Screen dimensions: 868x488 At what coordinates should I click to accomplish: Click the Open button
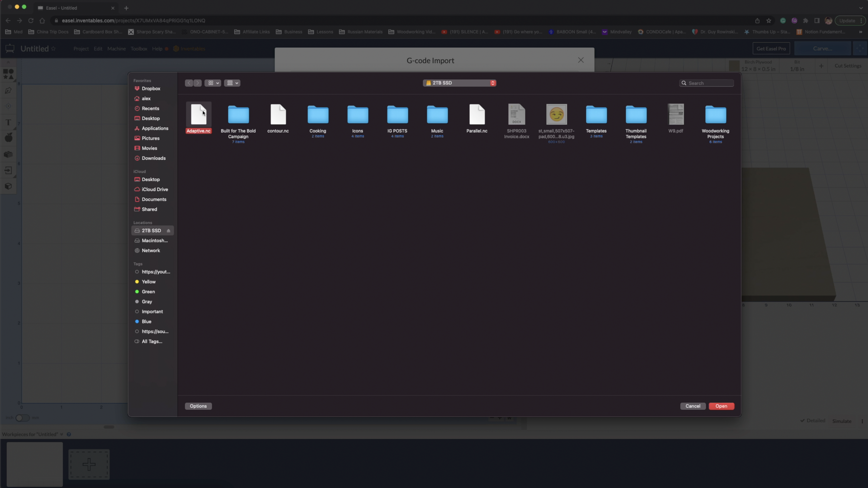tap(721, 406)
